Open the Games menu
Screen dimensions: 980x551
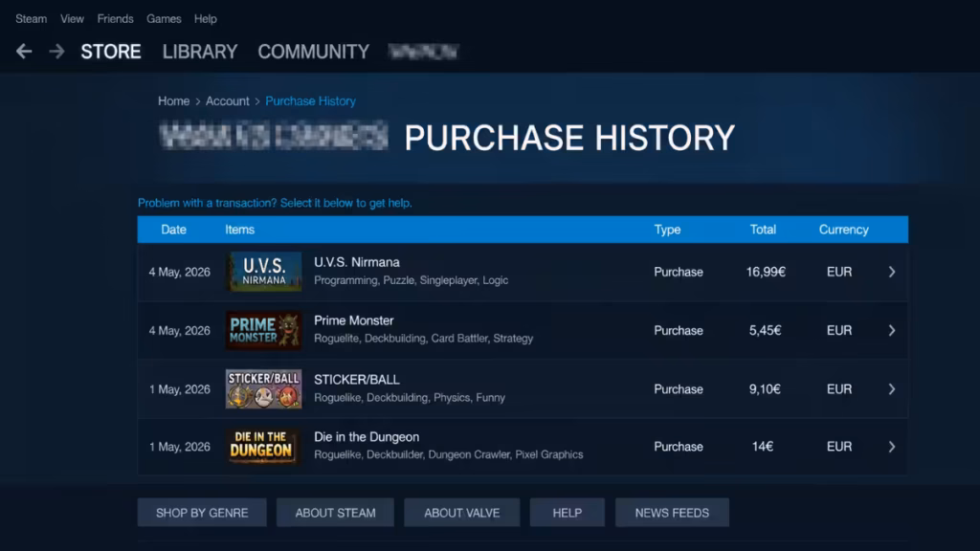tap(164, 19)
